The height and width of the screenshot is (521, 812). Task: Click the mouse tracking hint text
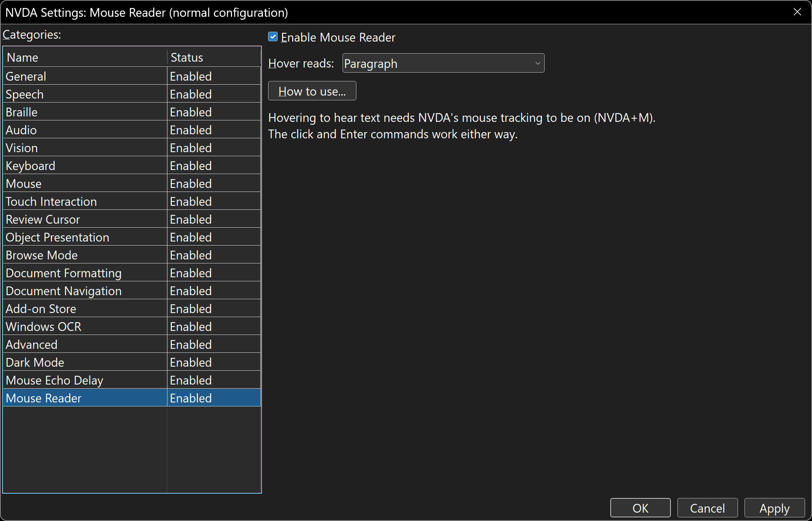click(x=462, y=126)
